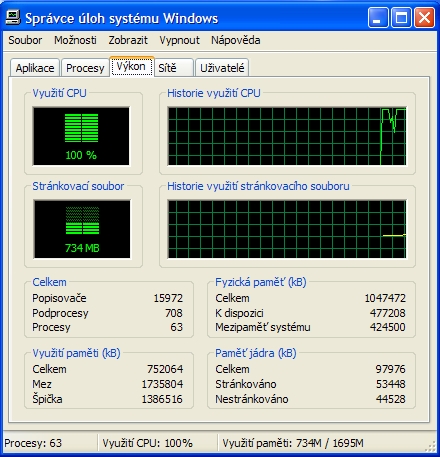This screenshot has height=457, width=440.
Task: Click the Mezipaměť systému label
Action: 263,327
